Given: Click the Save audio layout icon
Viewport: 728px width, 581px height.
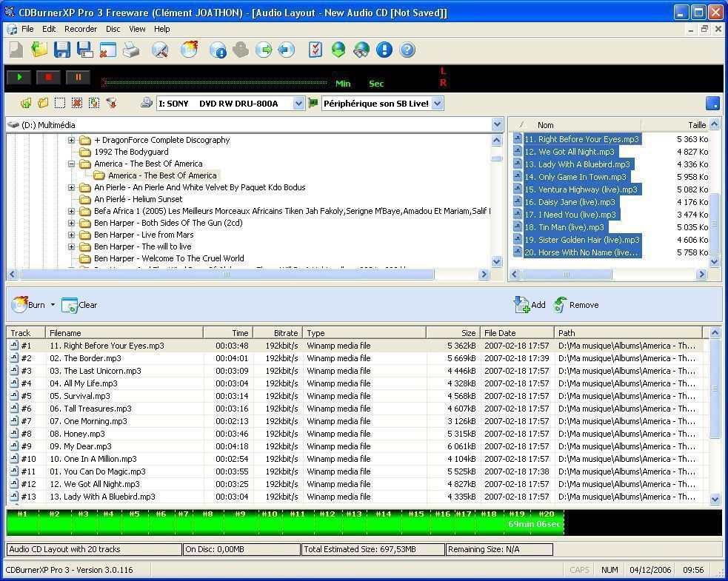Looking at the screenshot, I should point(61,50).
